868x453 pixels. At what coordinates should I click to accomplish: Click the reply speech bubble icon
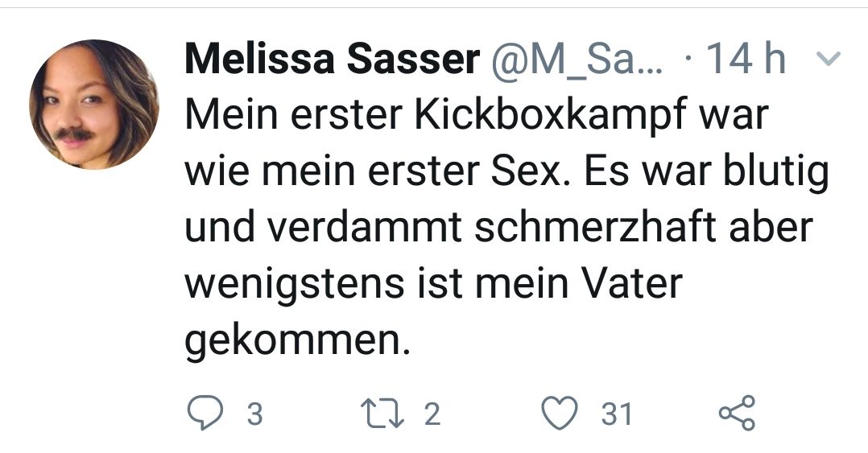205,414
